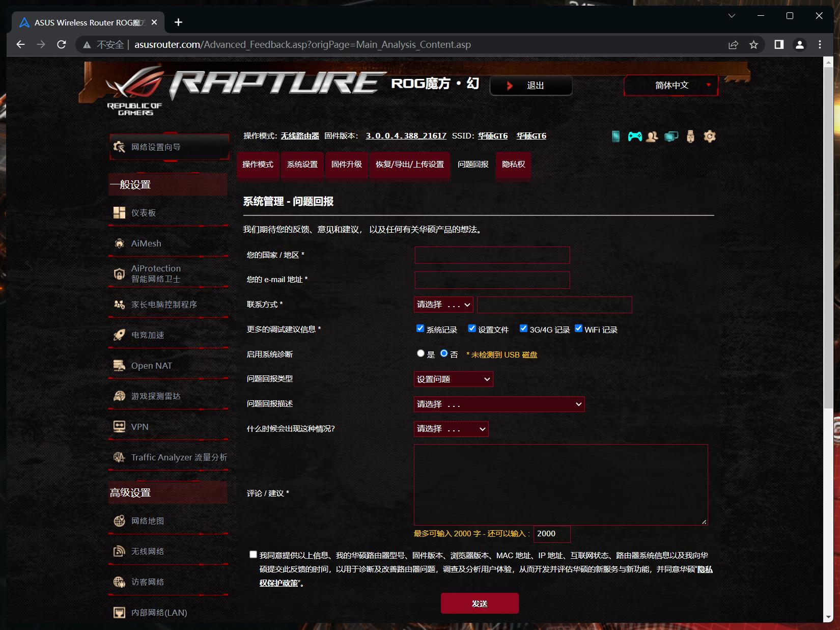This screenshot has height=630, width=840.
Task: Open the Chrome three-dot menu
Action: [820, 45]
